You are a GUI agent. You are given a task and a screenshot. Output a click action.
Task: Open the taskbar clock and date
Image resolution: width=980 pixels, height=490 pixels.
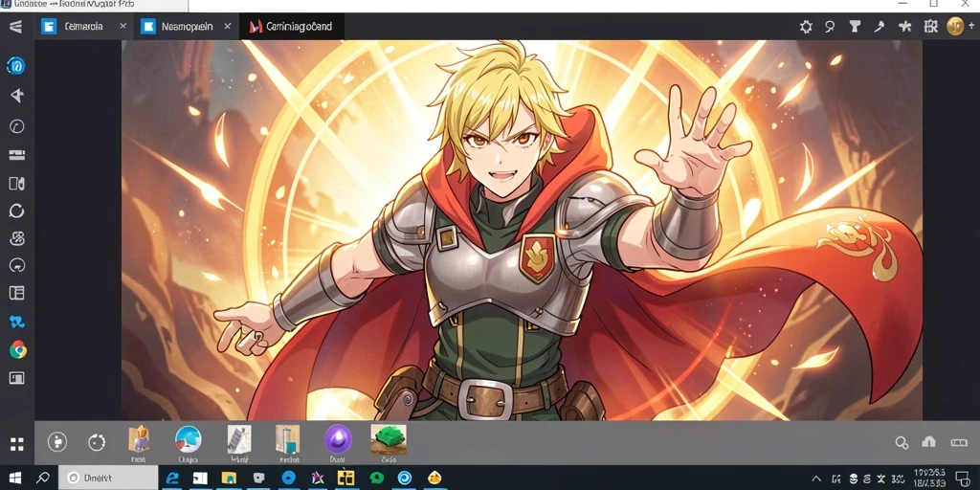tap(929, 479)
